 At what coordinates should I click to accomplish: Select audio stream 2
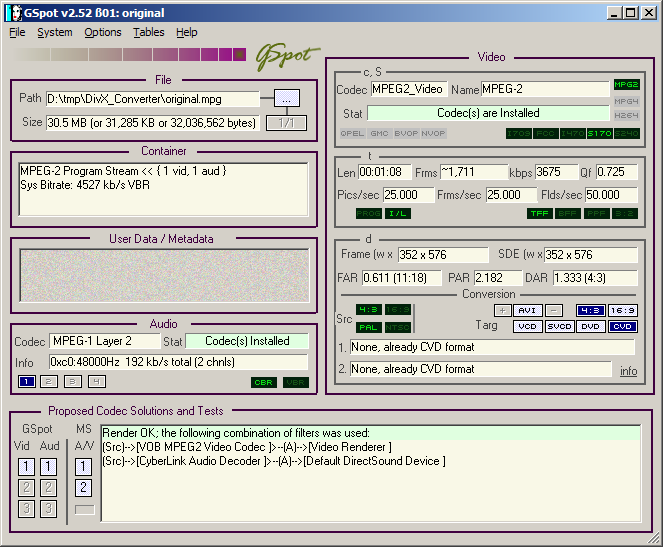pos(49,382)
